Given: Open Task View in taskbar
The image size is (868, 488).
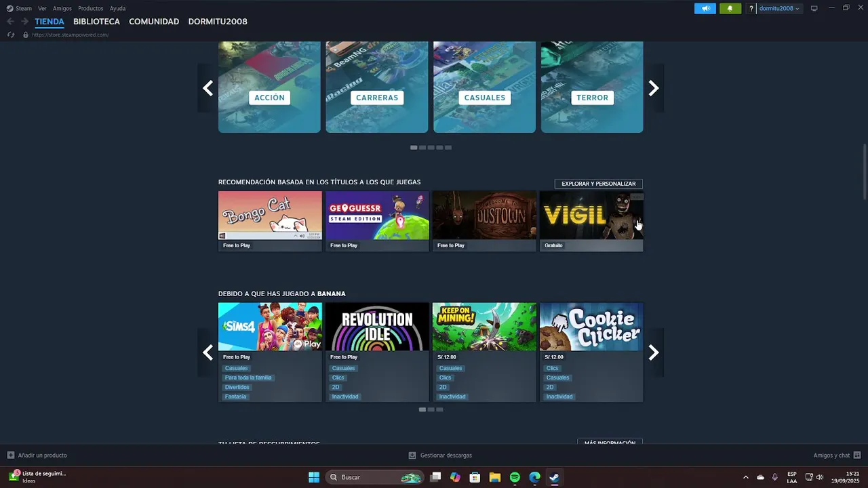Looking at the screenshot, I should (435, 477).
